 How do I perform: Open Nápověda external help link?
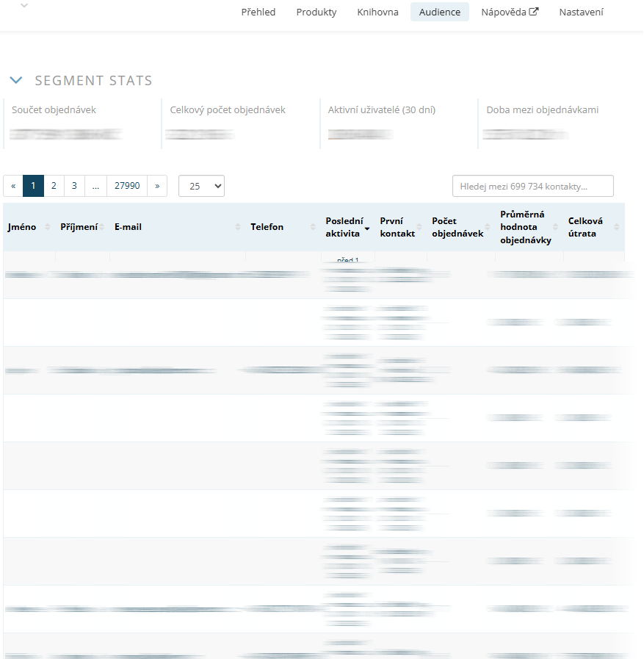(510, 12)
